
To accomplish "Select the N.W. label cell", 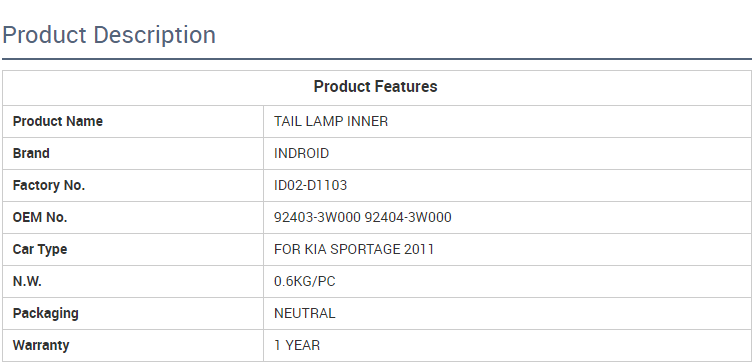I will tap(133, 281).
